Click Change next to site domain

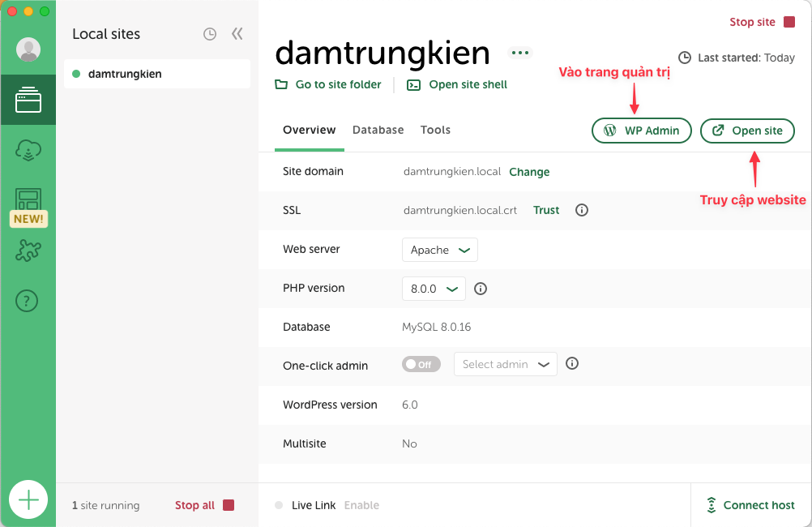point(529,172)
